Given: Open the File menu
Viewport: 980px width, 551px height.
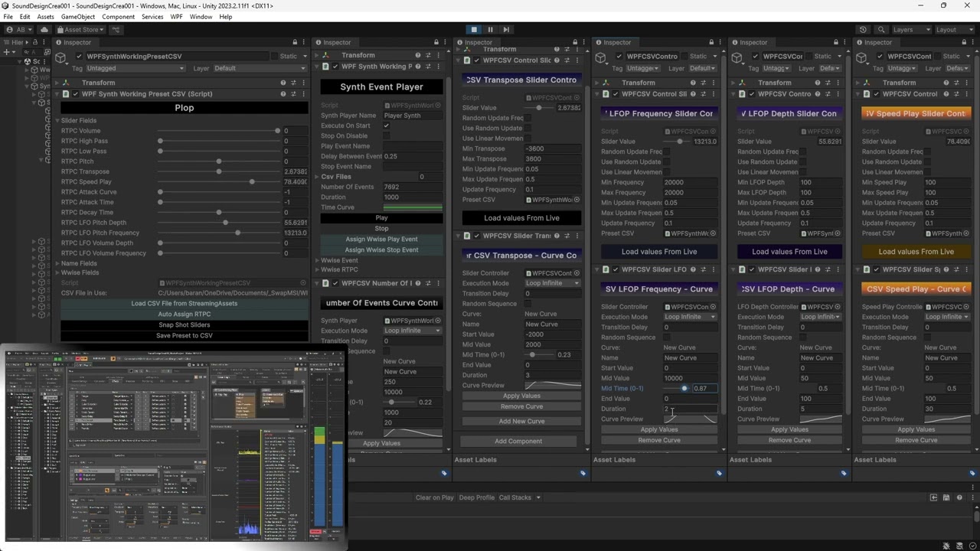Looking at the screenshot, I should click(8, 16).
